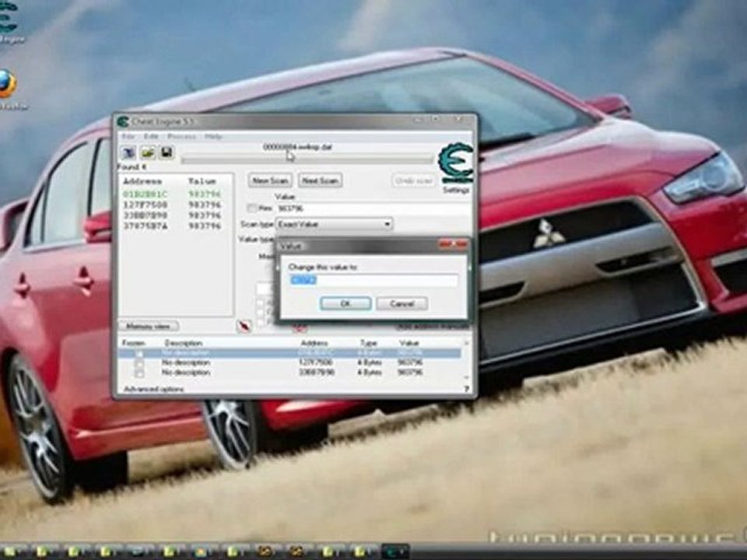
Task: Select the third found address row
Action: click(173, 215)
